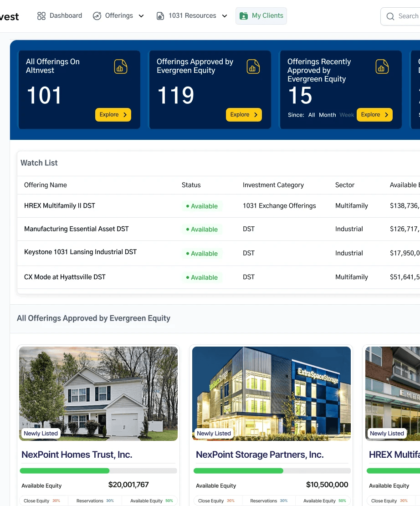Click Industrial sector cell in Manufacturing Essential row
This screenshot has width=420, height=506.
coord(349,229)
